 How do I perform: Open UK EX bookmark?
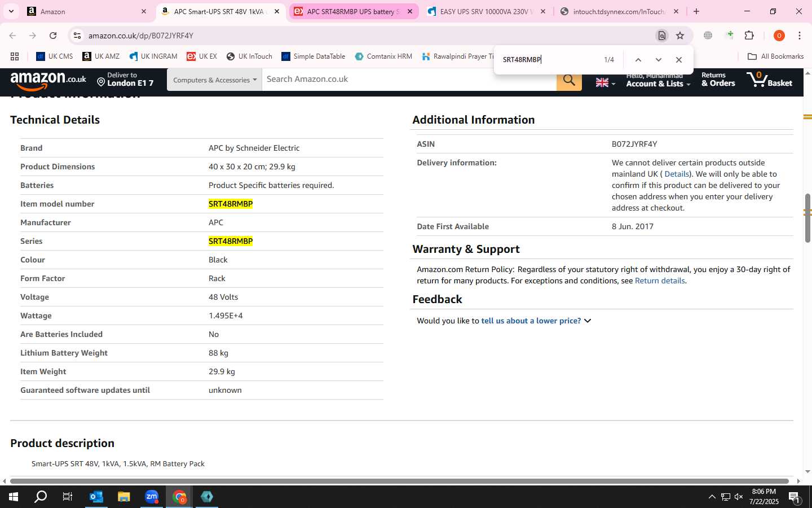tap(202, 56)
